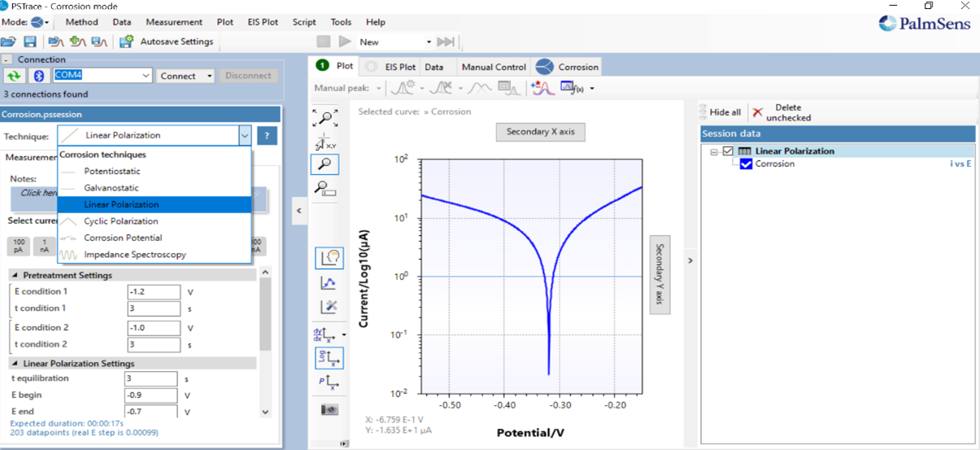Click the open folder icon in toolbar
Viewport: 980px width, 450px height.
tap(9, 42)
